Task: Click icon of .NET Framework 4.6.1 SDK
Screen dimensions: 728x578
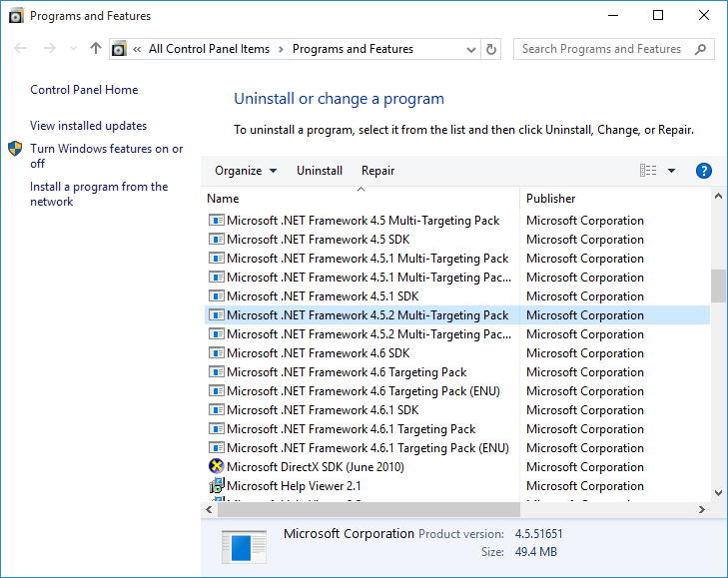Action: [217, 410]
